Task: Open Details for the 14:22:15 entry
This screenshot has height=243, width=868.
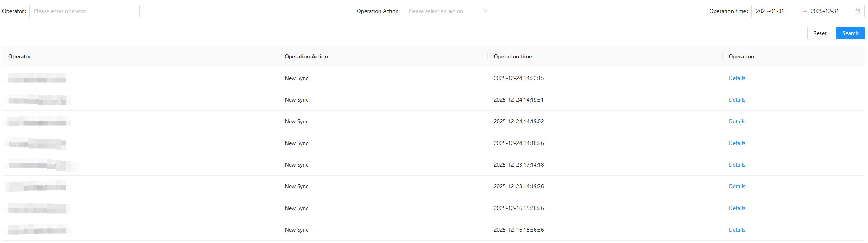Action: point(737,78)
